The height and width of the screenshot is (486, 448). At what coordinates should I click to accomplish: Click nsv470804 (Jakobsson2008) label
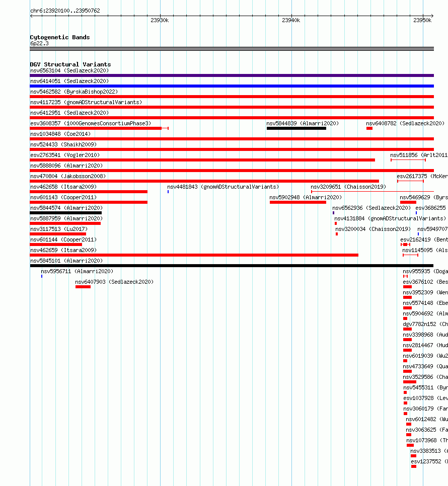point(68,176)
